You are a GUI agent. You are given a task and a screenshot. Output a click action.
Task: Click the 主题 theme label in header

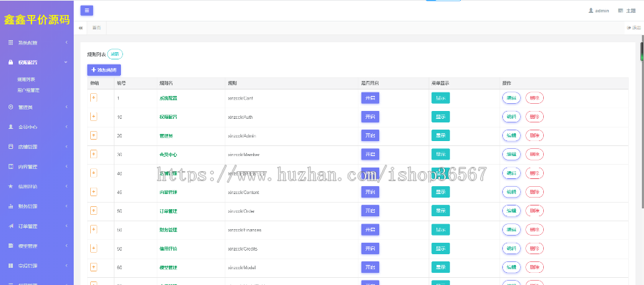631,11
